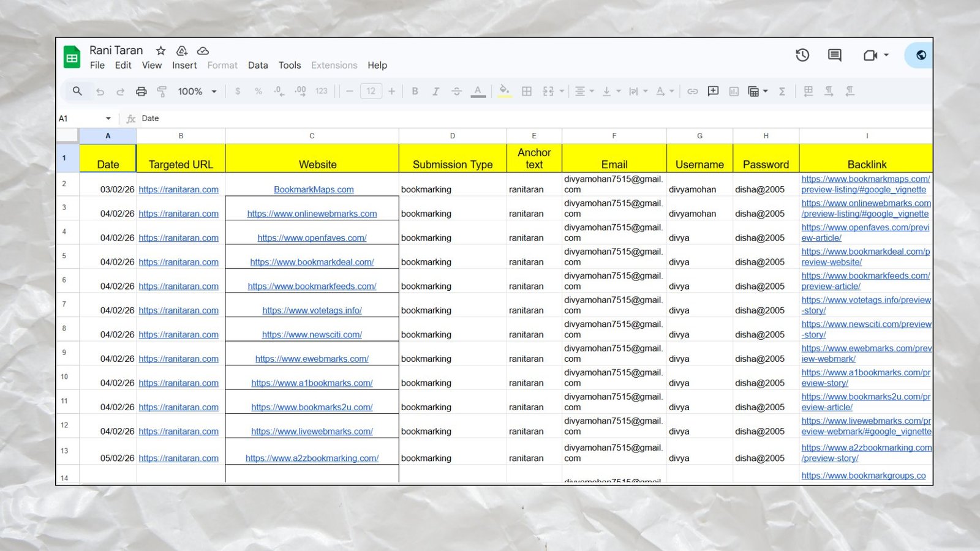
Task: Open the Google Sheets home icon
Action: (72, 58)
